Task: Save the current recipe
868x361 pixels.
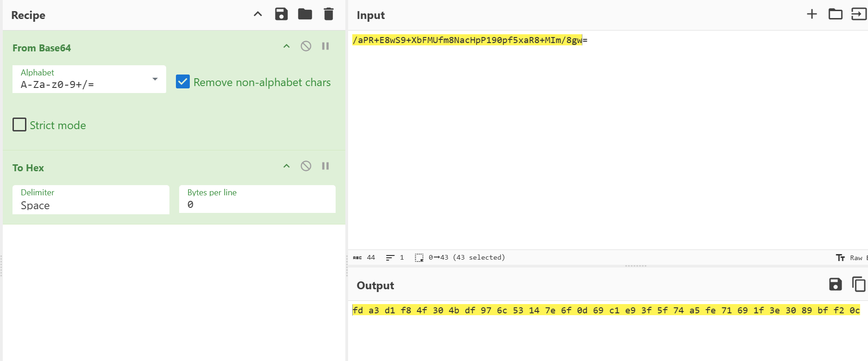Action: (x=281, y=14)
